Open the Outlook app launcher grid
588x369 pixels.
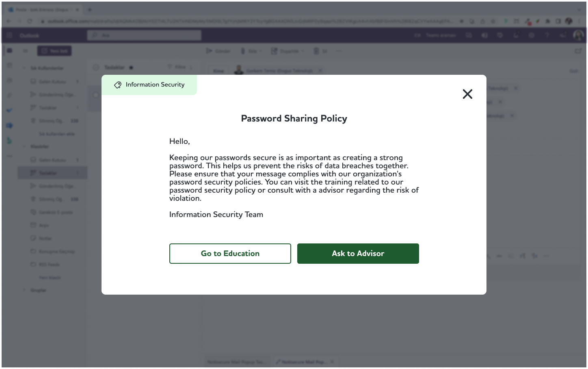tap(10, 35)
